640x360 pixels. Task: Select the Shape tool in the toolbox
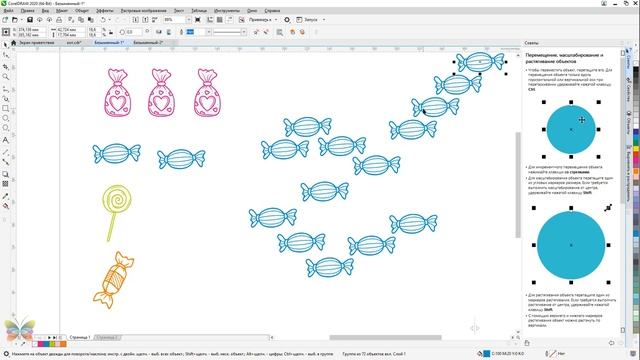[5, 55]
